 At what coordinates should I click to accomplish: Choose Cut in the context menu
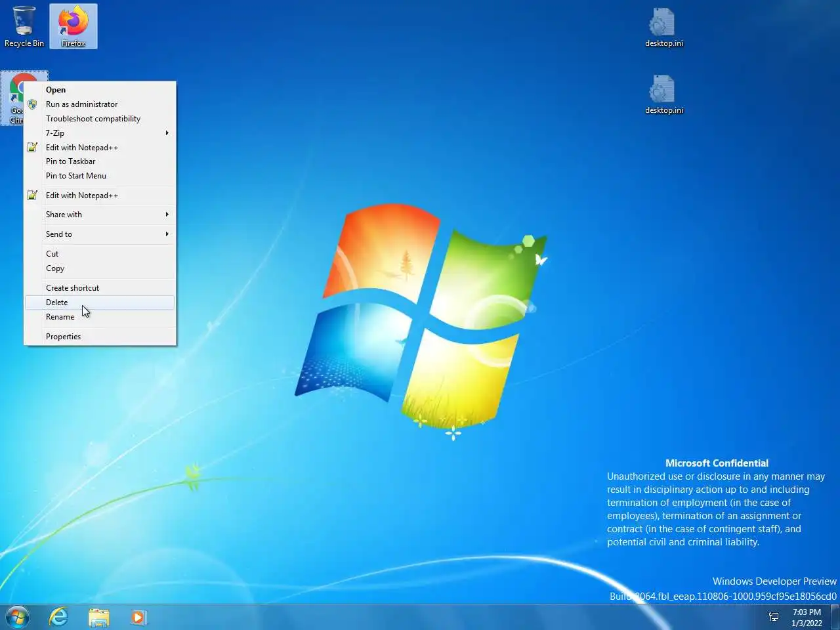pyautogui.click(x=100, y=254)
